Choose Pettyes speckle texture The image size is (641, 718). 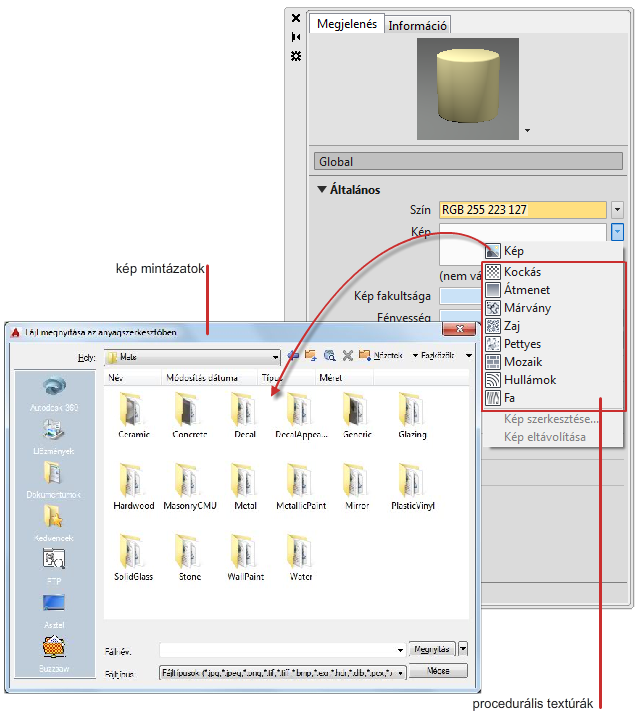click(x=554, y=344)
